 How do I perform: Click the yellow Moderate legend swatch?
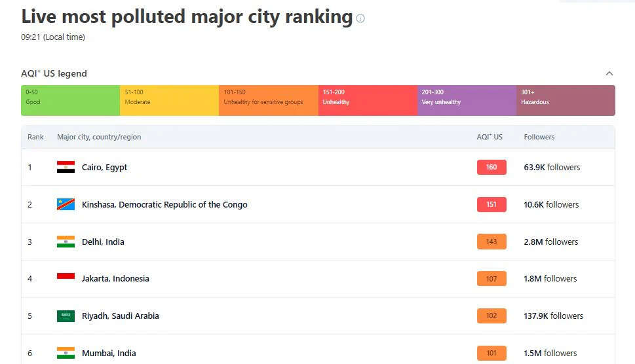click(169, 100)
